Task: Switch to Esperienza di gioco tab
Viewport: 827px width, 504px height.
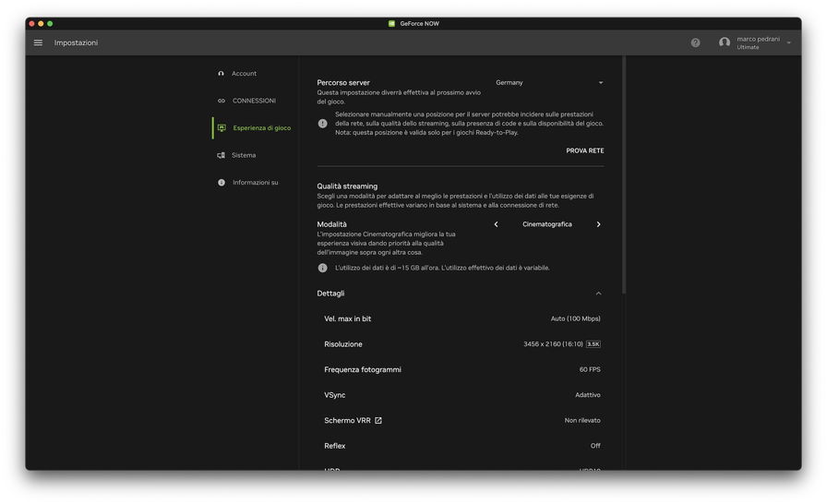Action: 260,128
